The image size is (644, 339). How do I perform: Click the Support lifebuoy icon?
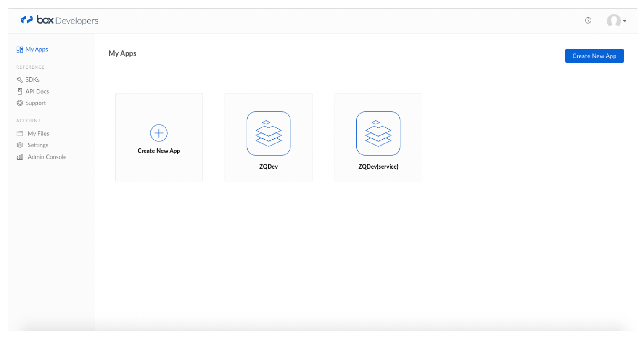point(20,103)
